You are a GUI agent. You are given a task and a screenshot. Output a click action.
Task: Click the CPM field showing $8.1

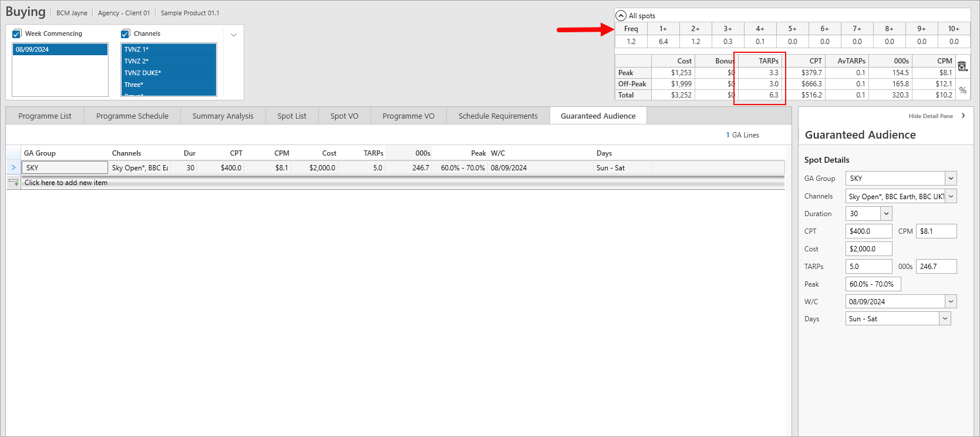[x=937, y=231]
